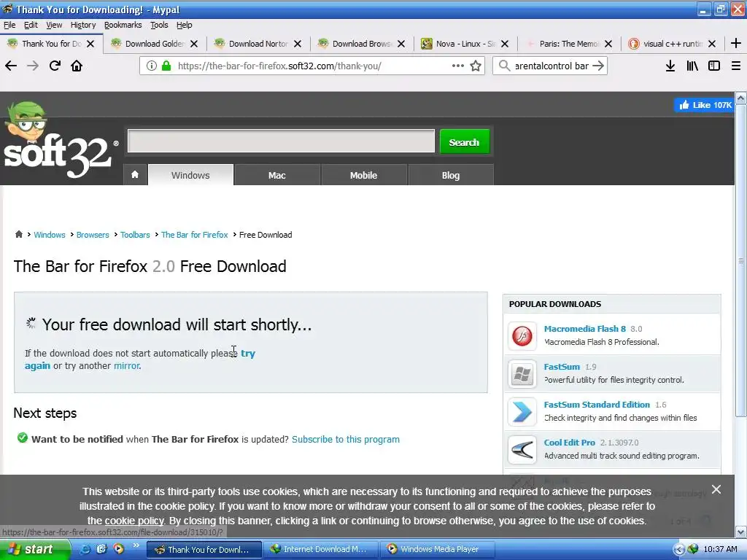This screenshot has width=747, height=560.
Task: Open the Blog site tab
Action: pos(451,175)
